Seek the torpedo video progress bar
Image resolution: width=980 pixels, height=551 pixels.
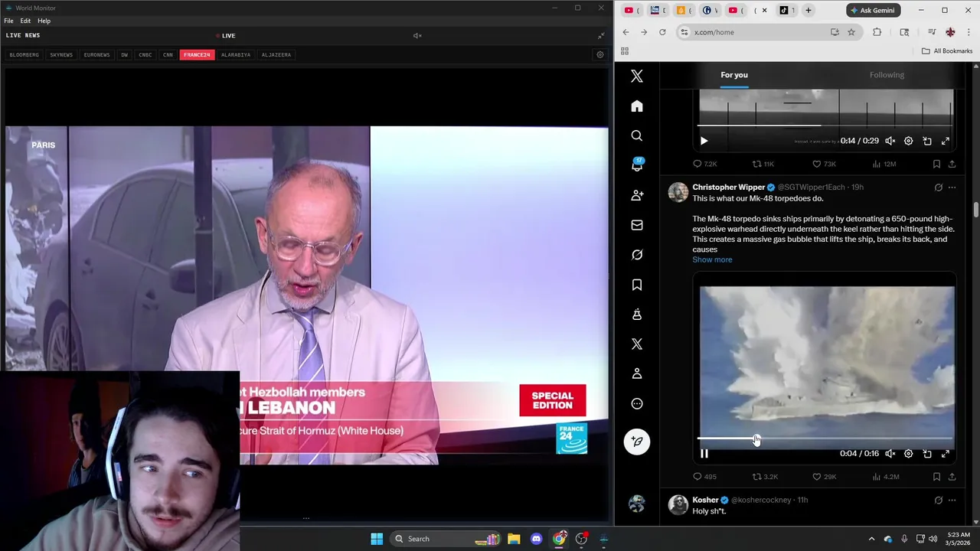[x=825, y=439]
